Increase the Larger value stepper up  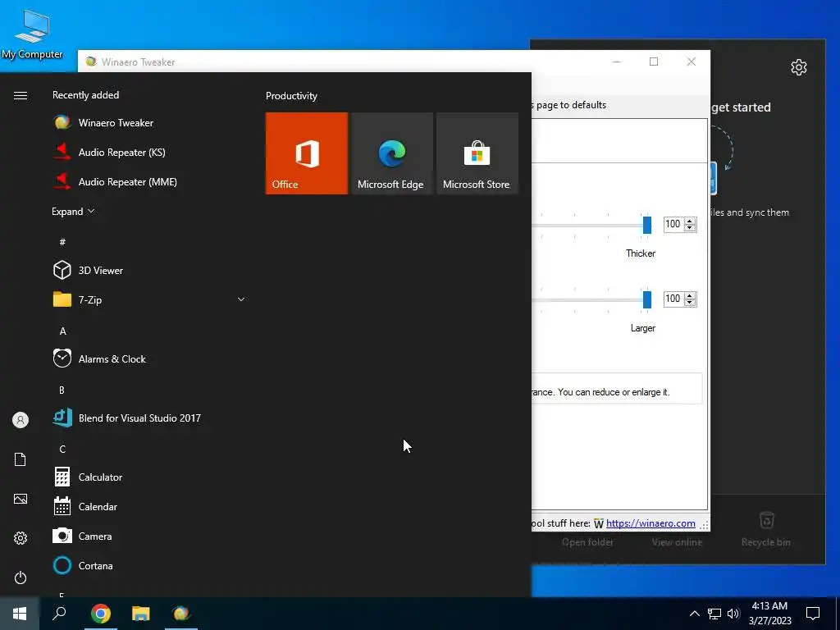pos(690,295)
